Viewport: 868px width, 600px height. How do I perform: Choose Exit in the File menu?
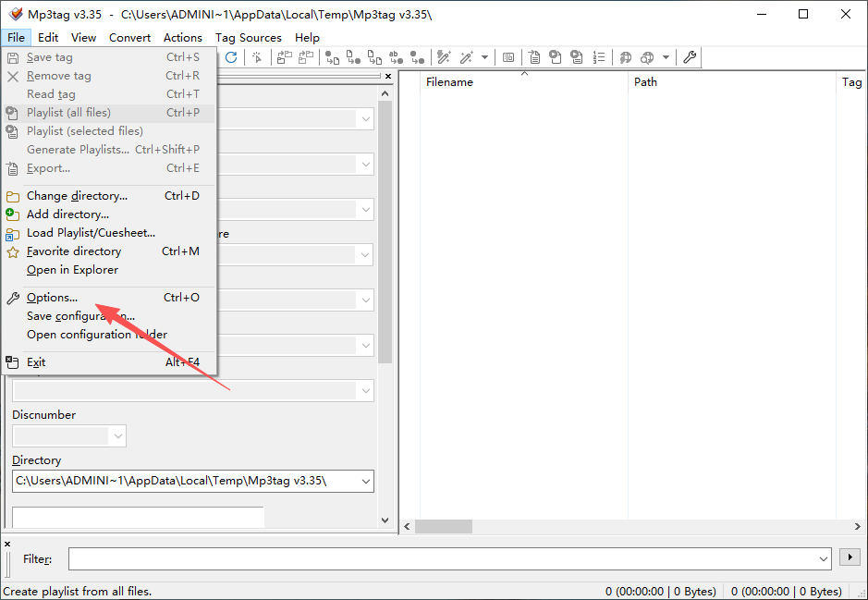[x=108, y=362]
